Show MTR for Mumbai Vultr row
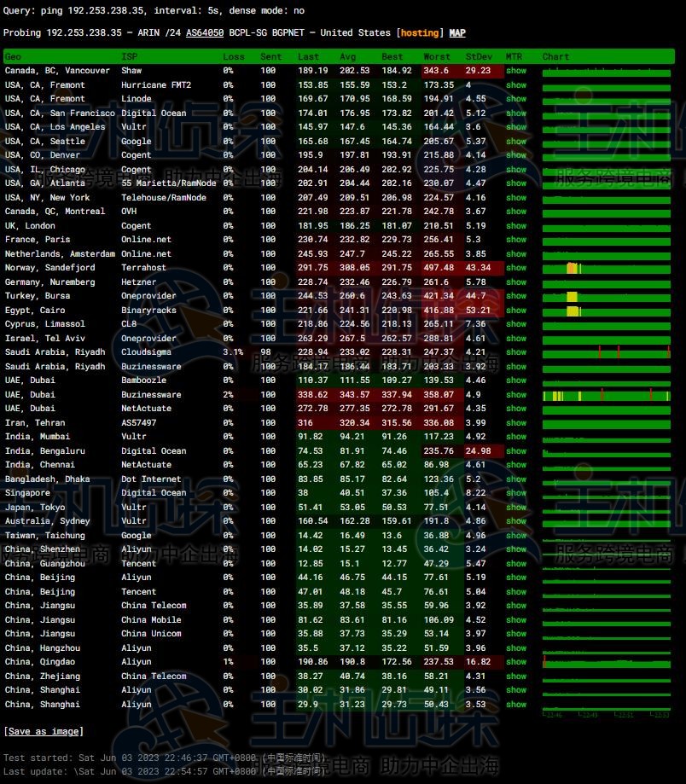Image resolution: width=686 pixels, height=784 pixels. [x=516, y=437]
